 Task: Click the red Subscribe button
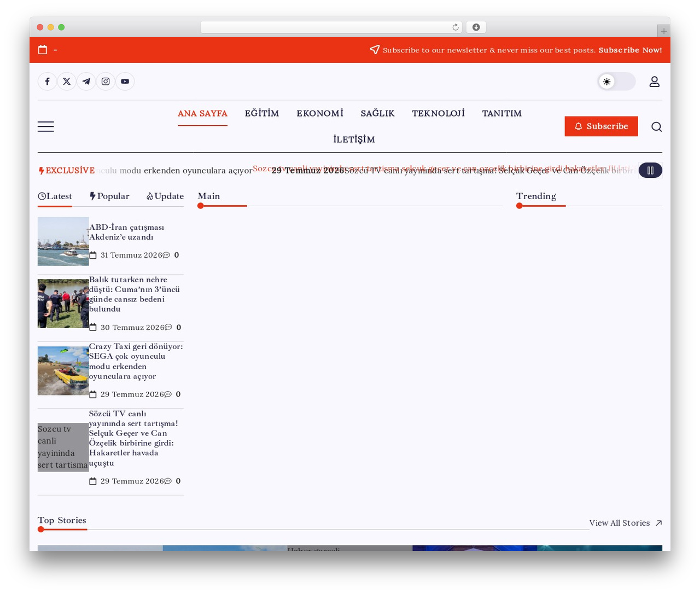pyautogui.click(x=602, y=126)
